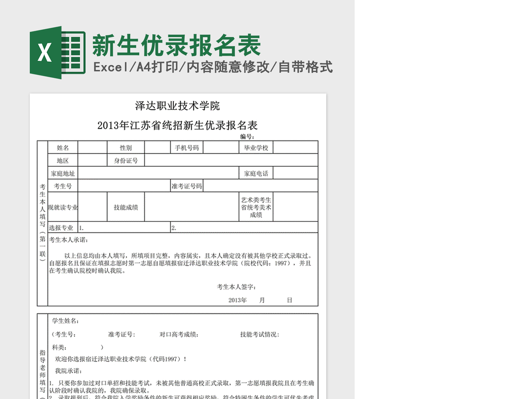Click the 姓名 cell
The image size is (532, 399).
click(63, 148)
